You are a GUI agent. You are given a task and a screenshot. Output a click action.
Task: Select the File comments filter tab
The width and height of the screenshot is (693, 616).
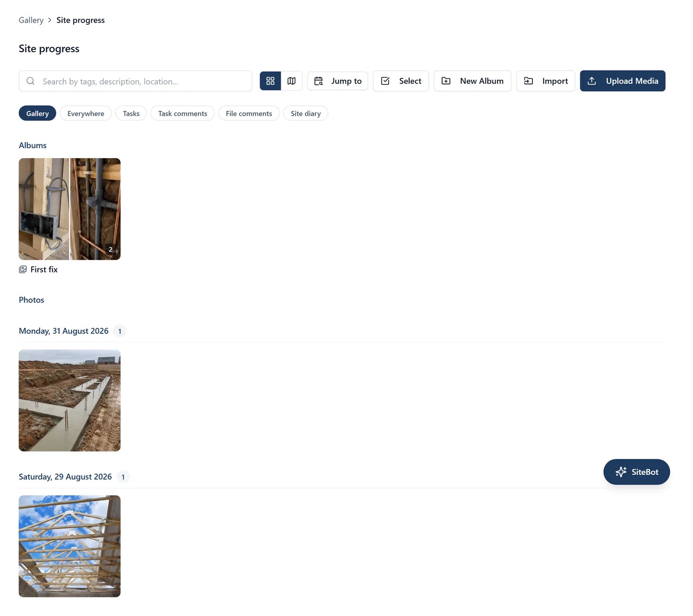pyautogui.click(x=249, y=113)
